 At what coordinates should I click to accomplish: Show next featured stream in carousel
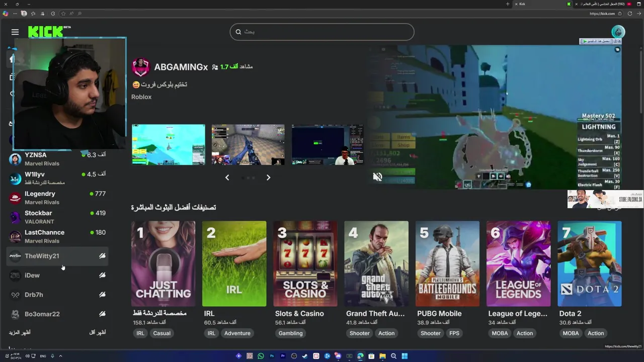click(x=268, y=177)
